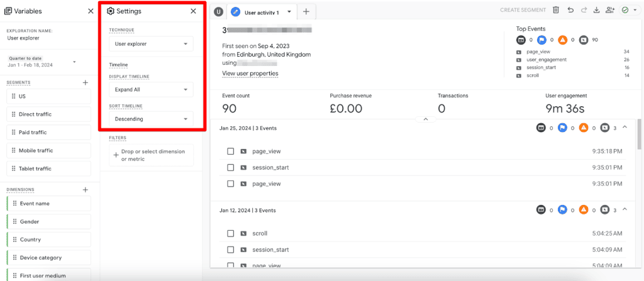Click the U back-to-users tab icon
Viewport: 644px width, 281px height.
(x=218, y=12)
